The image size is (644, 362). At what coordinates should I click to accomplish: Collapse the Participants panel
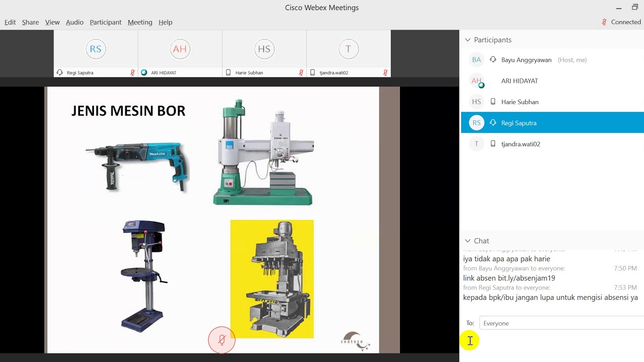pyautogui.click(x=467, y=40)
